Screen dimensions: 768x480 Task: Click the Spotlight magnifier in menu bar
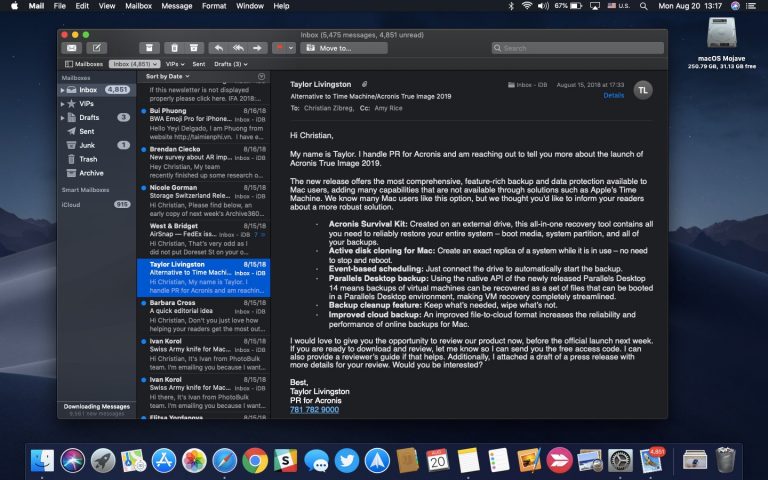[x=644, y=6]
